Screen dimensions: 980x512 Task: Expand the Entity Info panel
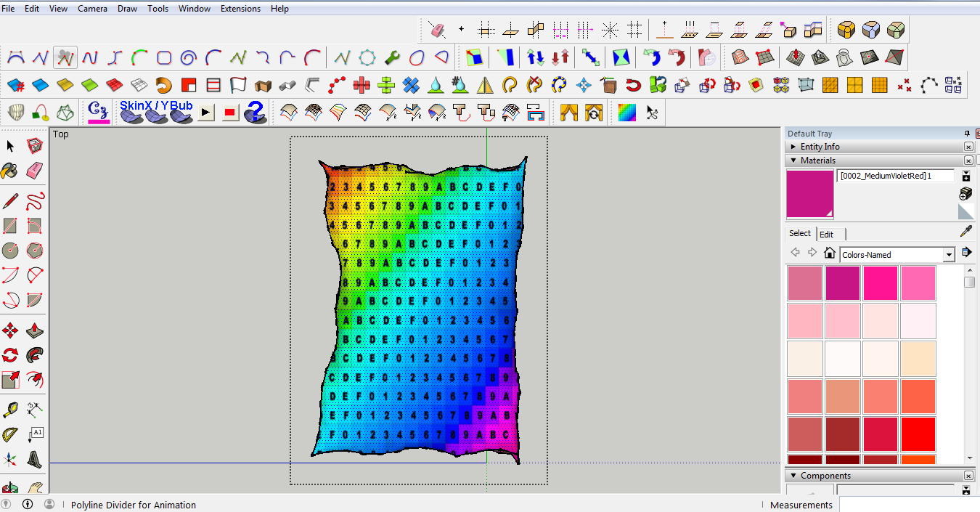pos(793,147)
